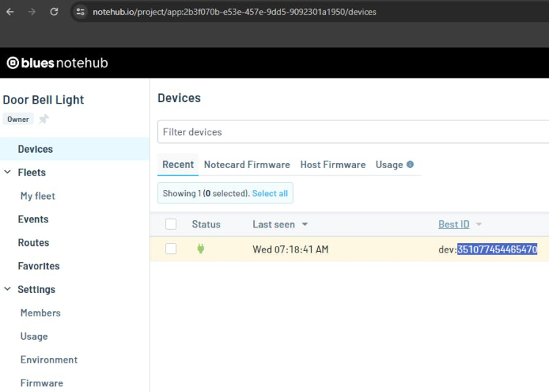Screen dimensions: 549x392
Task: Switch to the Host Firmware tab
Action: click(x=332, y=164)
